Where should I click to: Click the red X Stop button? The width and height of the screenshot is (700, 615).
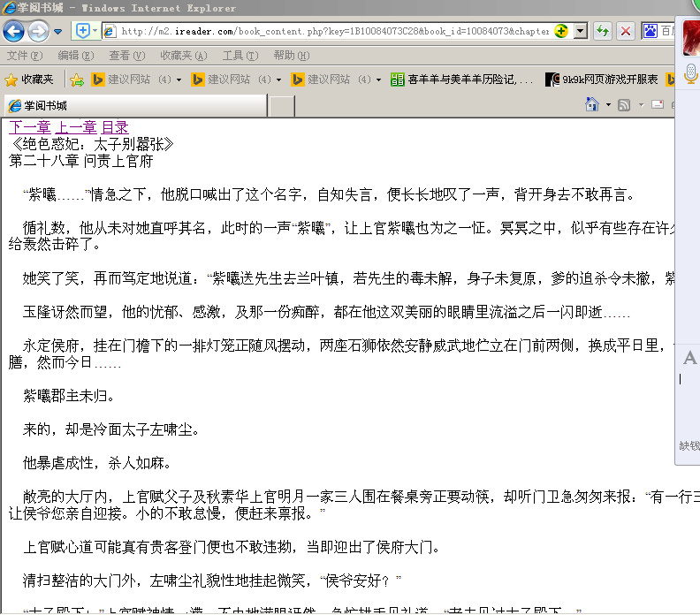pos(626,31)
